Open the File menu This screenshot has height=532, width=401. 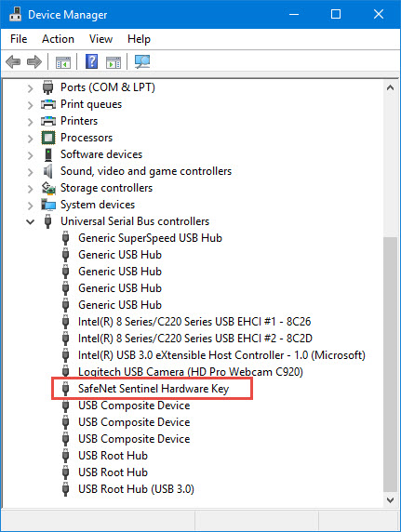(19, 39)
